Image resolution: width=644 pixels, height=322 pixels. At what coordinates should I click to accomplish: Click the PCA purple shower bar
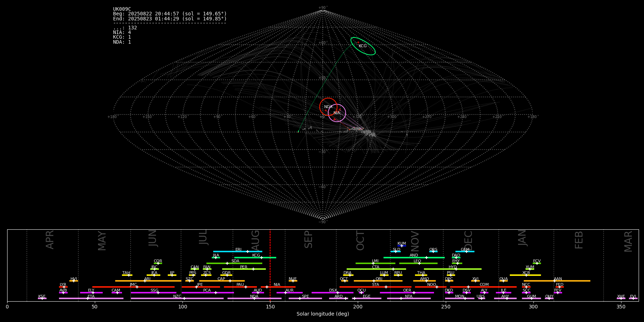point(208,293)
